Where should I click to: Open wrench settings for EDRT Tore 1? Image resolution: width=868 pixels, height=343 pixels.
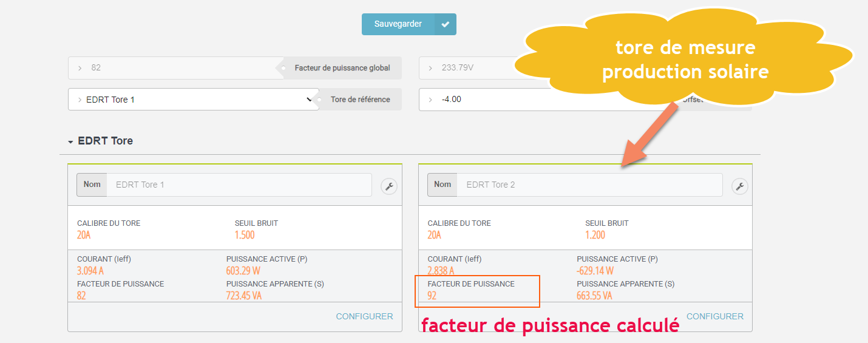tap(389, 186)
